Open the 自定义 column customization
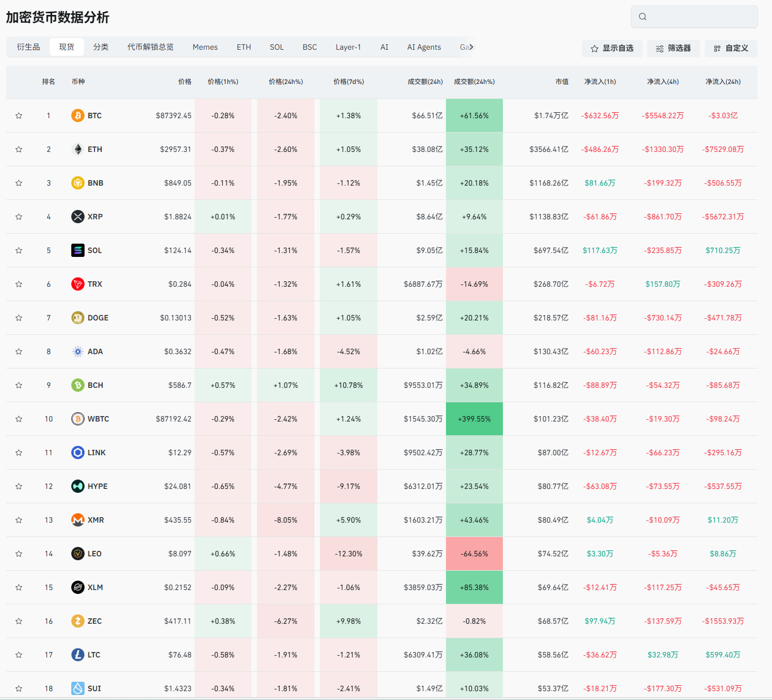 point(731,49)
